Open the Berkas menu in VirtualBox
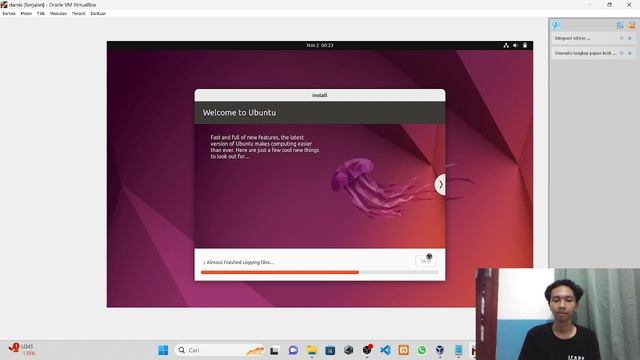 coord(9,13)
